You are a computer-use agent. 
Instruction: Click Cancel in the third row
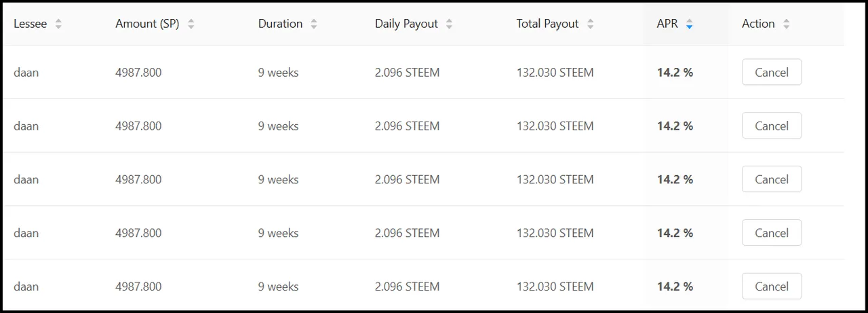coord(772,179)
